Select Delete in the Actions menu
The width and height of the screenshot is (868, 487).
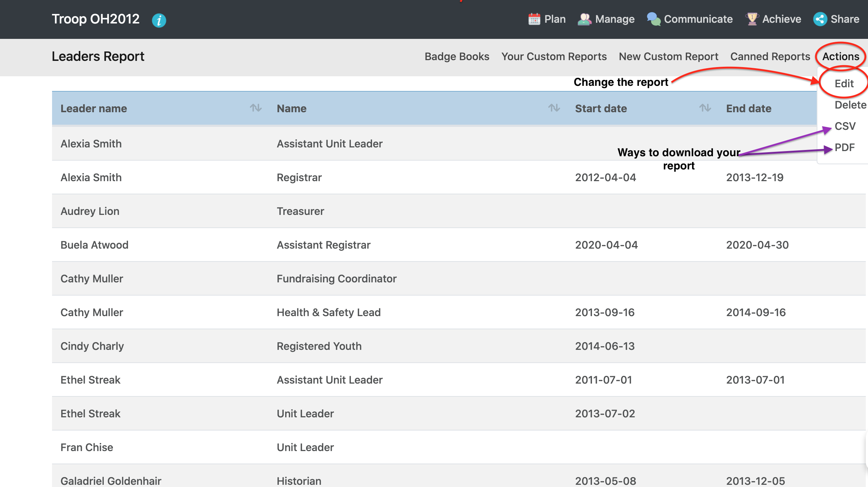pos(850,105)
